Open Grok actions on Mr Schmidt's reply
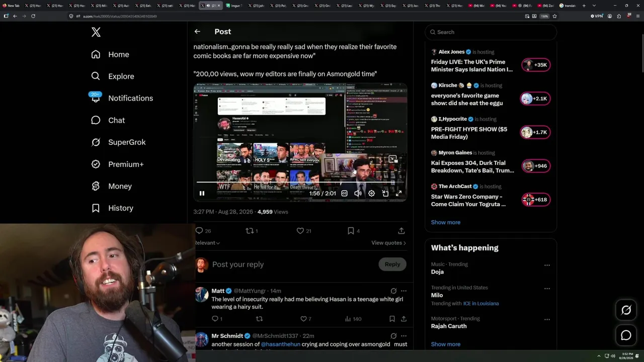The width and height of the screenshot is (644, 362). coord(393,336)
